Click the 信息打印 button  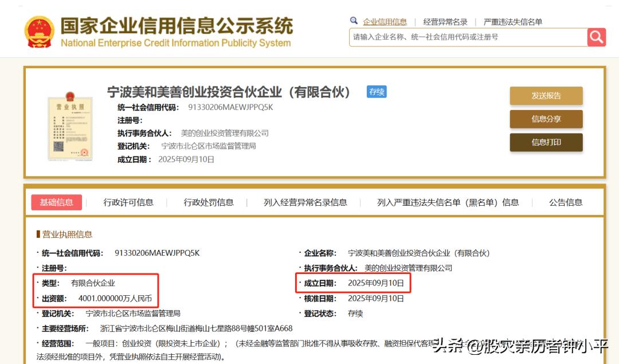pyautogui.click(x=546, y=142)
